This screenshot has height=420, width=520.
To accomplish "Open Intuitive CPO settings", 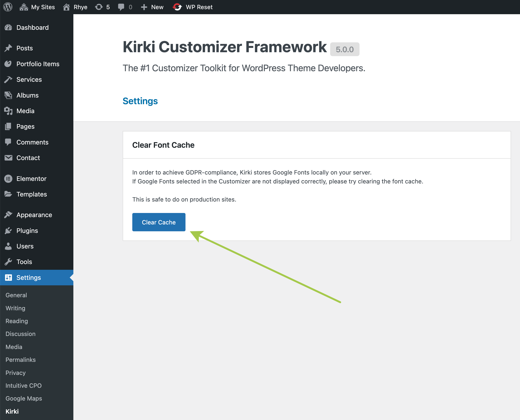I will tap(23, 386).
